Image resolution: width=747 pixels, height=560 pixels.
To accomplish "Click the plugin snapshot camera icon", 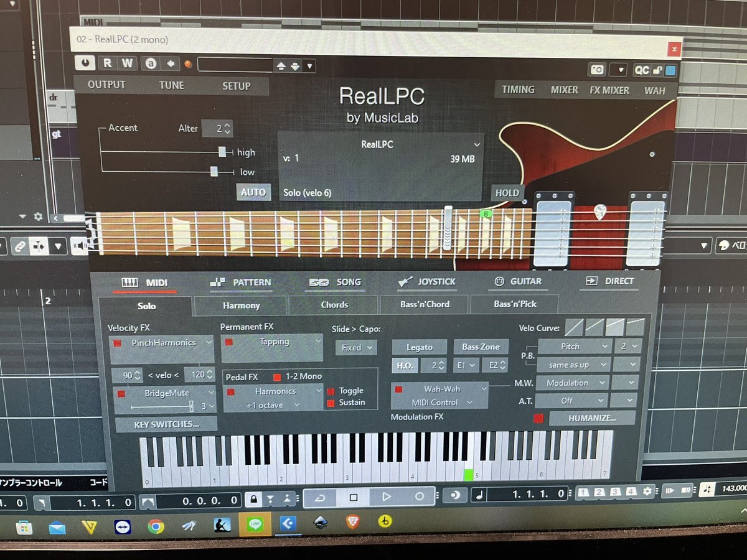I will 597,70.
